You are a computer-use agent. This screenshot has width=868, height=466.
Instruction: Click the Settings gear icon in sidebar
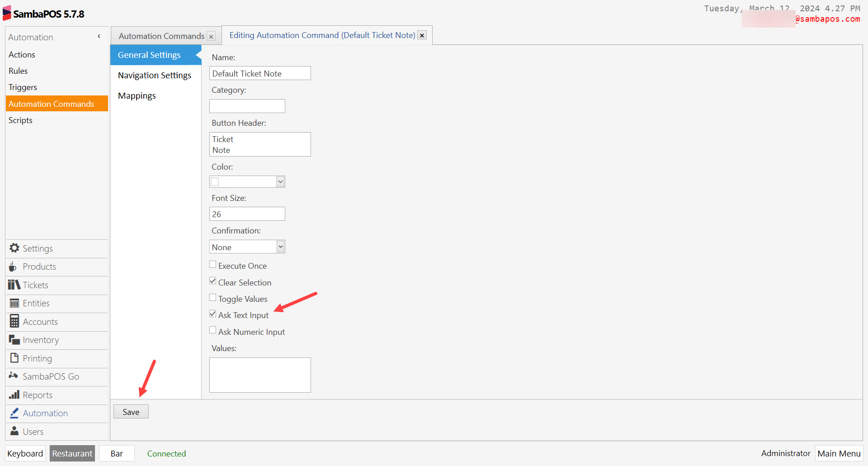pyautogui.click(x=14, y=248)
